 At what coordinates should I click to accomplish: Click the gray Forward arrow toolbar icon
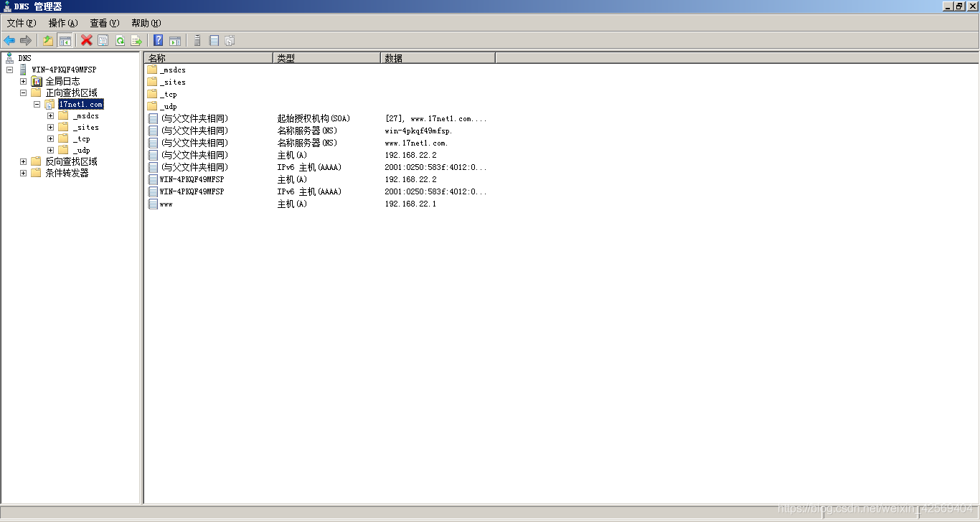point(26,41)
